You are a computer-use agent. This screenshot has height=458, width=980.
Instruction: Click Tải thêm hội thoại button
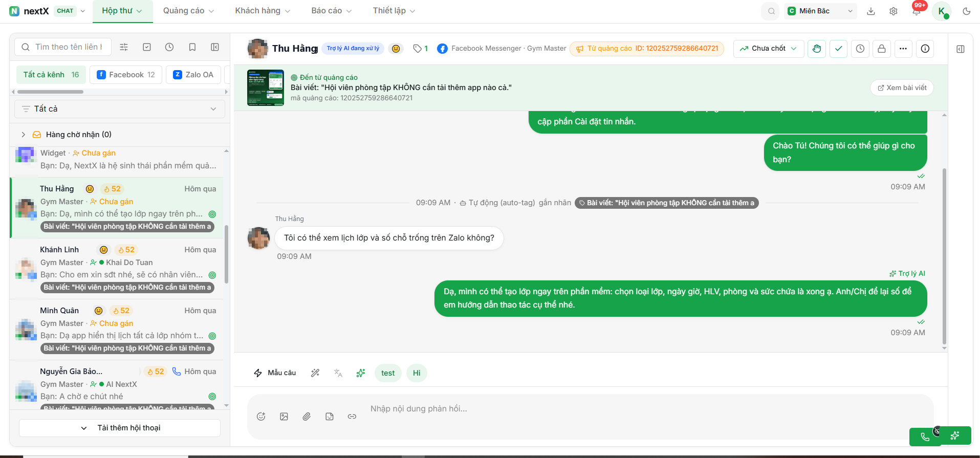[x=120, y=428]
